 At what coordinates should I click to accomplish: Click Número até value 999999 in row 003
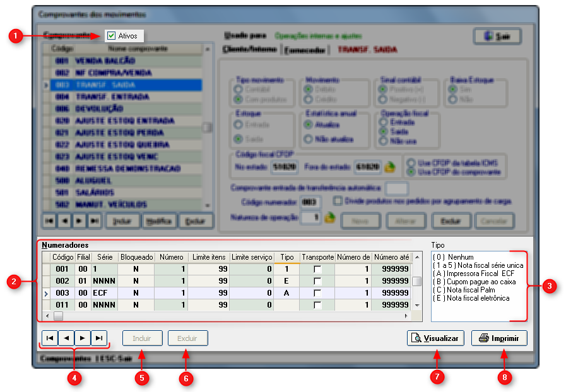[x=392, y=293]
